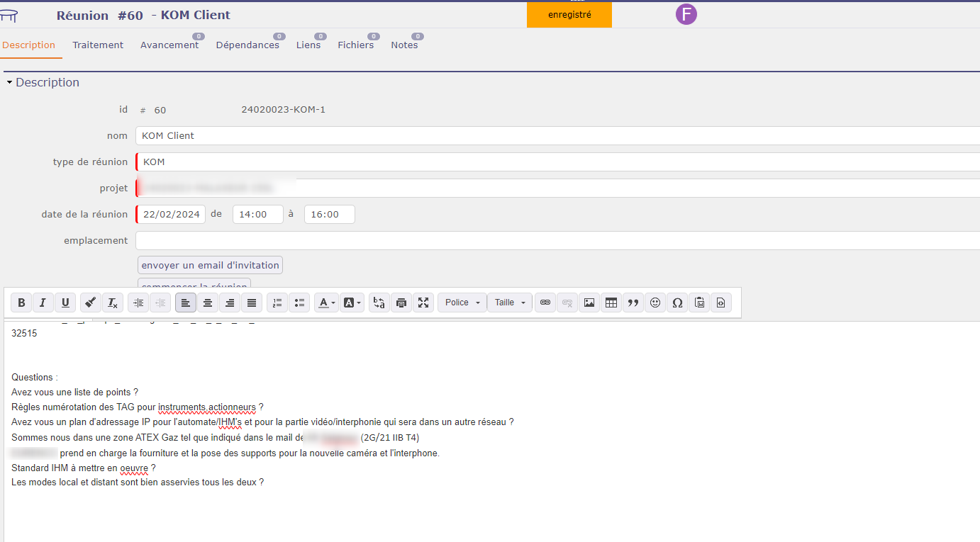The width and height of the screenshot is (980, 542).
Task: Open the Fichiers tab
Action: tap(355, 45)
